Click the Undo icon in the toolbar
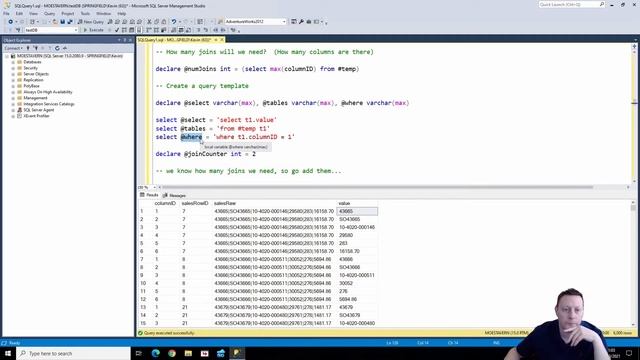 pos(174,22)
